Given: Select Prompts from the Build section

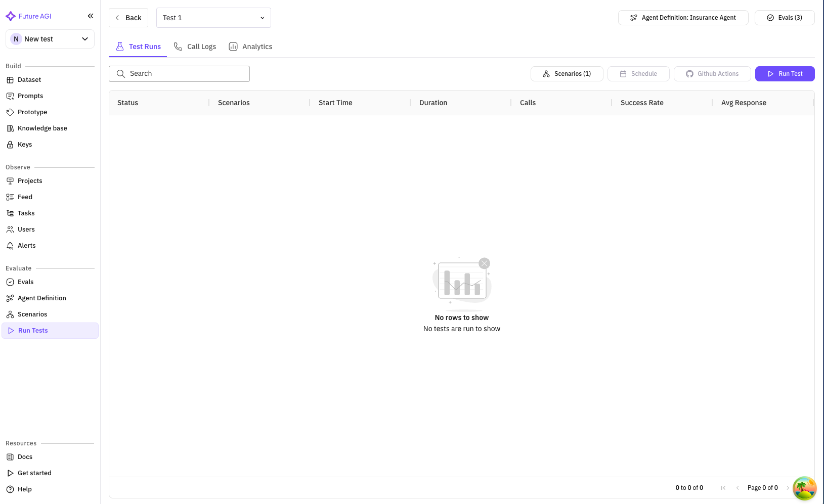Looking at the screenshot, I should pyautogui.click(x=30, y=96).
